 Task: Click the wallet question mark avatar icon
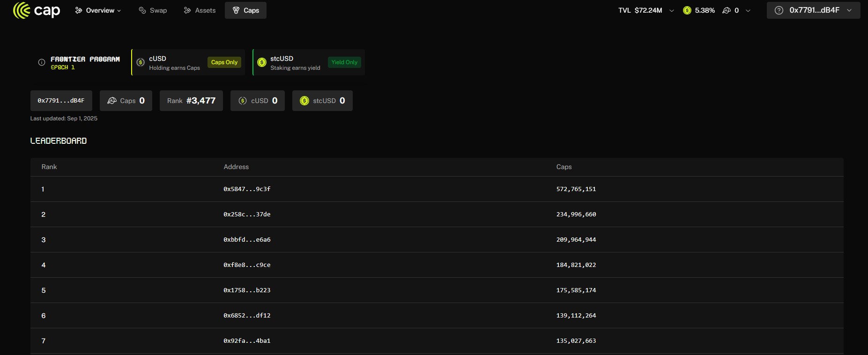point(779,10)
